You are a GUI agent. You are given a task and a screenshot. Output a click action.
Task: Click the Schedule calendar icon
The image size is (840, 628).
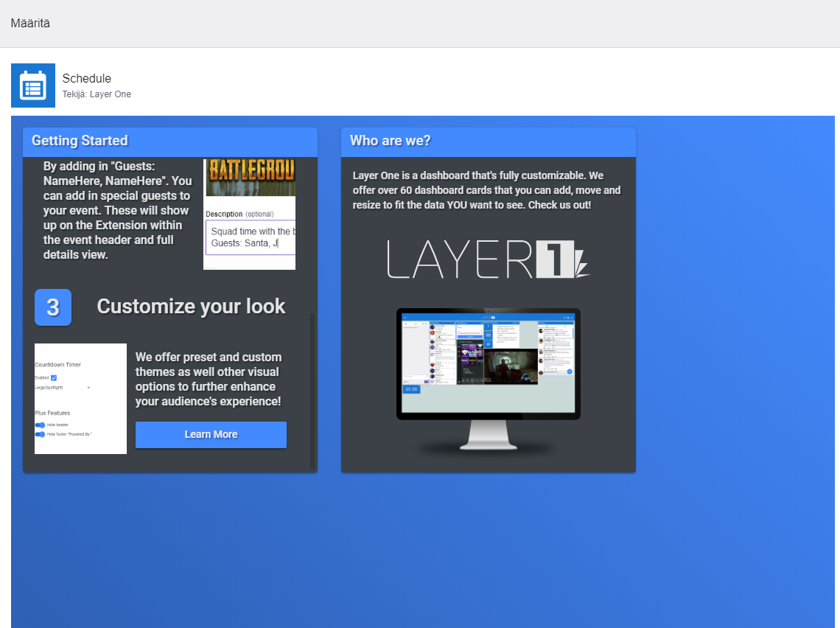(33, 86)
